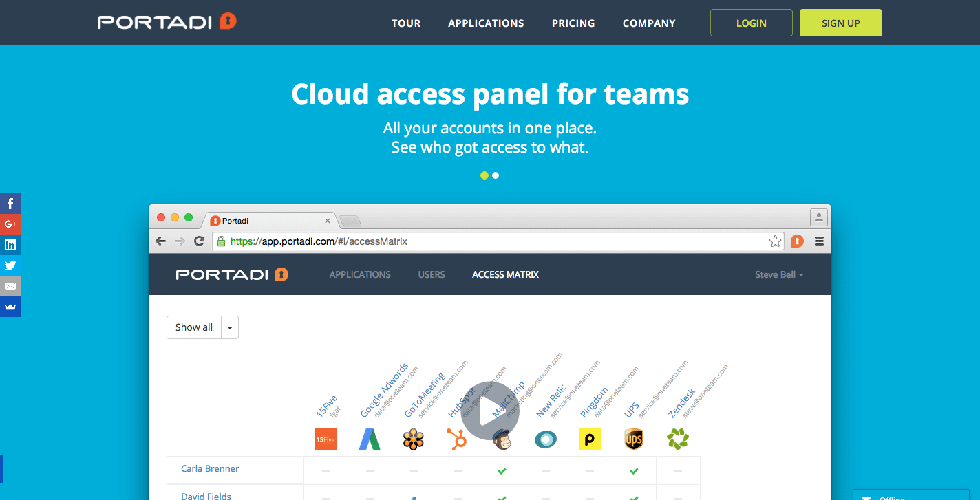Select first carousel dot

pyautogui.click(x=484, y=175)
